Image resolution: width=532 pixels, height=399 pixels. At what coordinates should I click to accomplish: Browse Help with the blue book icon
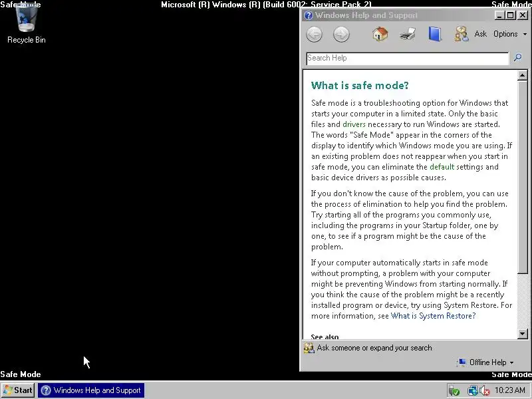point(435,34)
